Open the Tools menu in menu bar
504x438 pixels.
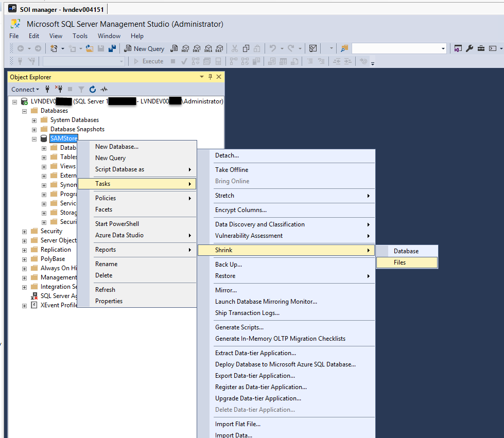(80, 36)
